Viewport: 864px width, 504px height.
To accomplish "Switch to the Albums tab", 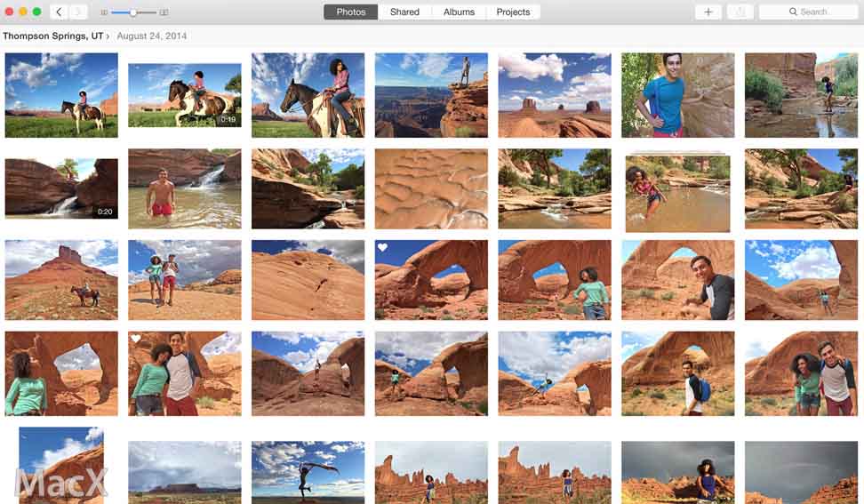I will (459, 12).
